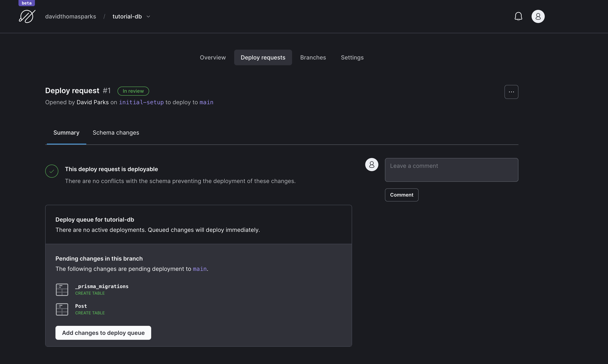The width and height of the screenshot is (608, 364).
Task: Submit with the Comment button
Action: [x=402, y=195]
